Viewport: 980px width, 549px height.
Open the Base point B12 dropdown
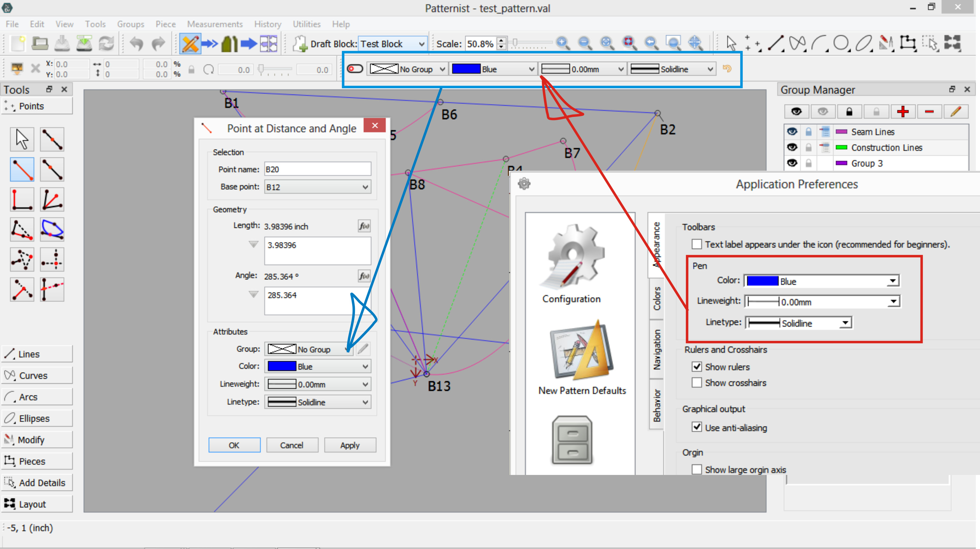(318, 187)
